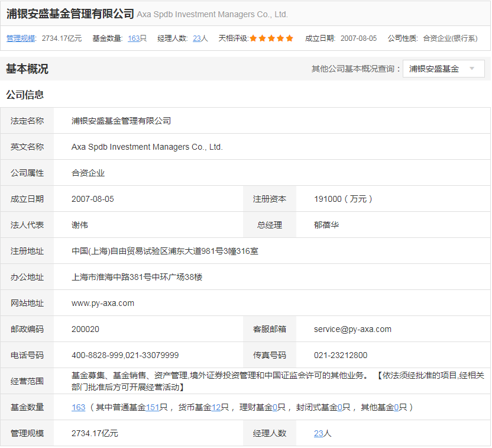Viewport: 492px width, 448px height.
Task: Click the general manager name 郁蓓华
Action: pos(326,225)
